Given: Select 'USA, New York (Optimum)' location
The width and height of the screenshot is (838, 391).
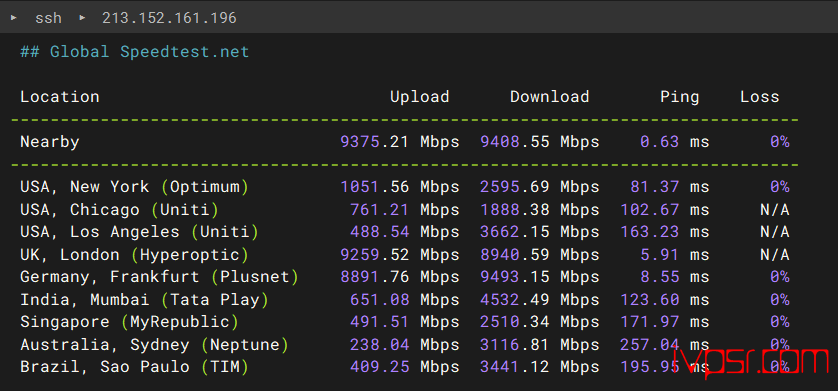Looking at the screenshot, I should tap(135, 186).
